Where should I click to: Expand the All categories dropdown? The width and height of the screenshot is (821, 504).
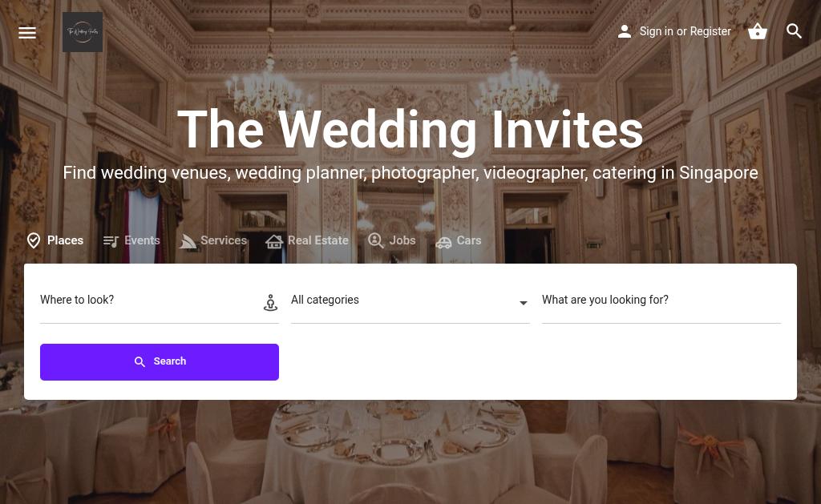(x=410, y=300)
